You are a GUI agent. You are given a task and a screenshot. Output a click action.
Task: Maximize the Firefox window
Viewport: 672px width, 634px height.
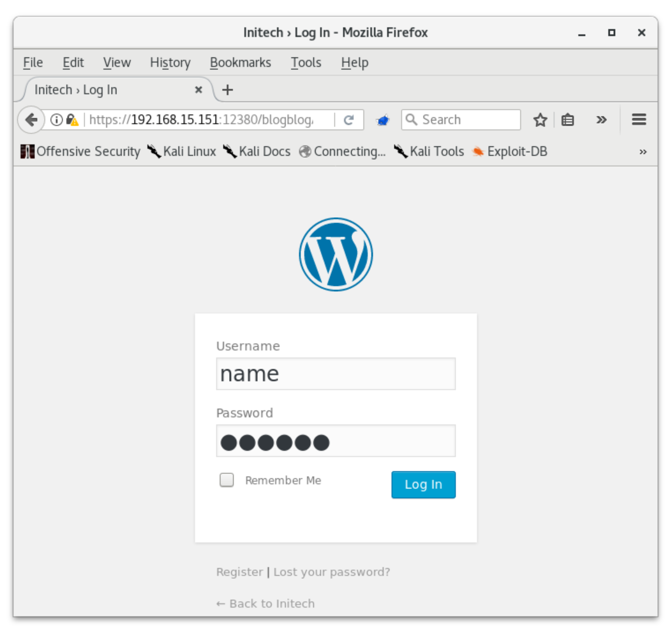coord(611,32)
